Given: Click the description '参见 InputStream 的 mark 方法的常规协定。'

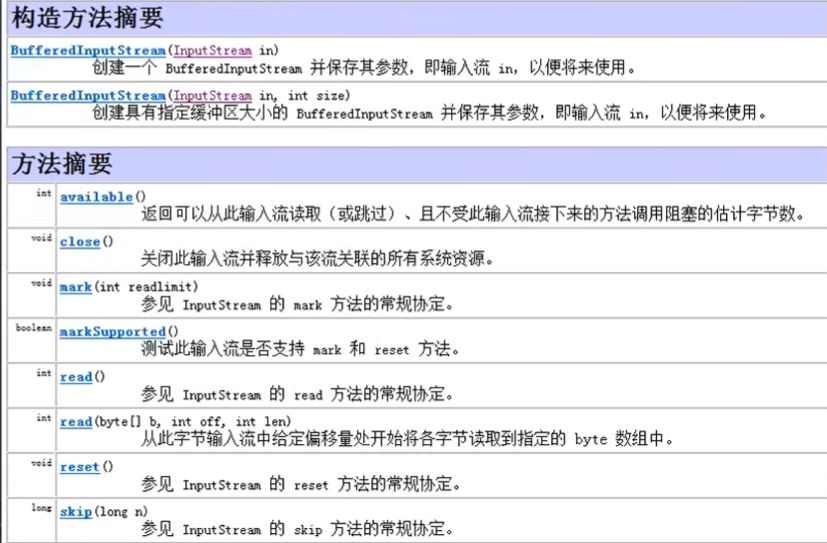Looking at the screenshot, I should 297,304.
